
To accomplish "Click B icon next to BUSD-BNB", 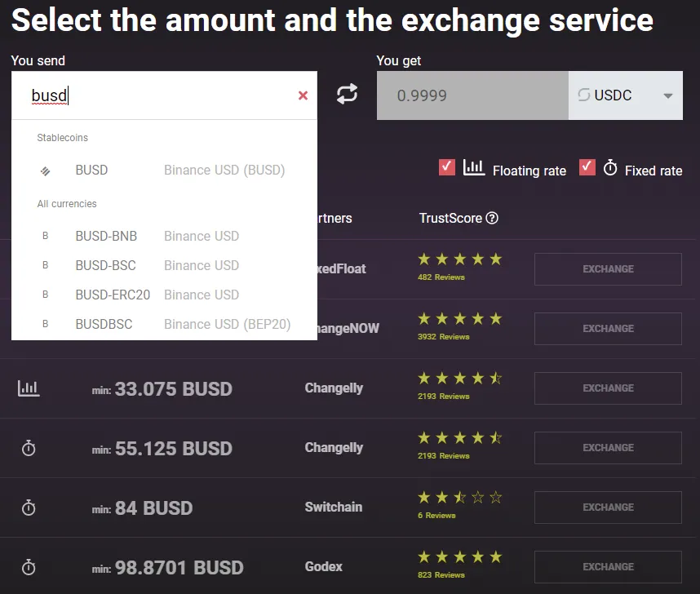I will coord(45,236).
